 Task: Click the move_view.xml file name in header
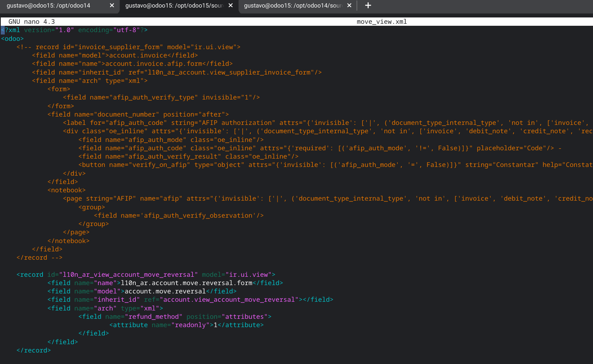click(382, 22)
